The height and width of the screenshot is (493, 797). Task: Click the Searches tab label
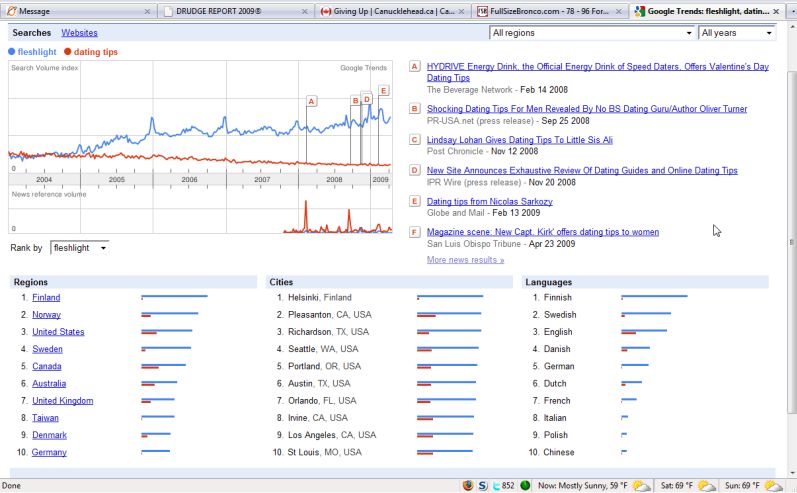click(32, 33)
